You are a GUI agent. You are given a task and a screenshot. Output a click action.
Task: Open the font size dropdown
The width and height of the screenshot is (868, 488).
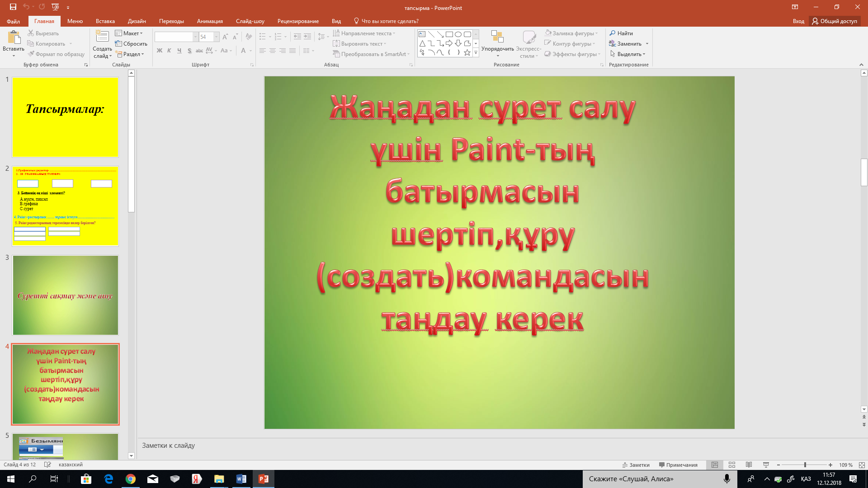[x=217, y=37]
